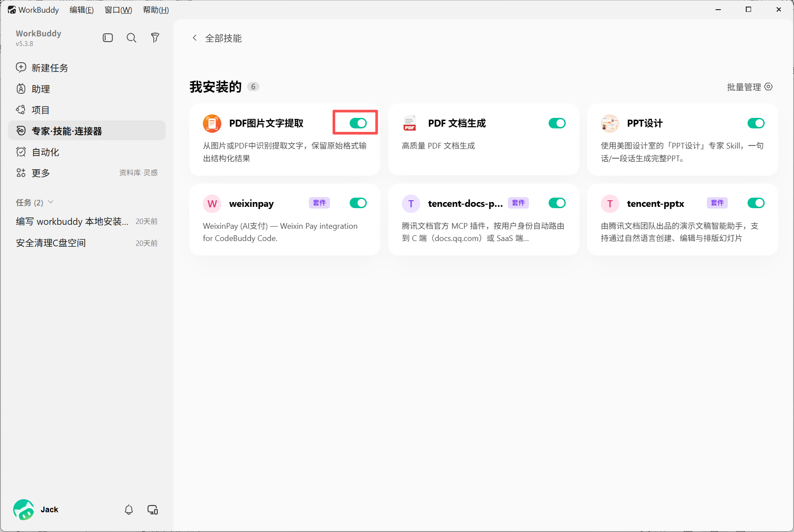Click the weixinpay W avatar icon
The height and width of the screenshot is (532, 794).
click(212, 203)
